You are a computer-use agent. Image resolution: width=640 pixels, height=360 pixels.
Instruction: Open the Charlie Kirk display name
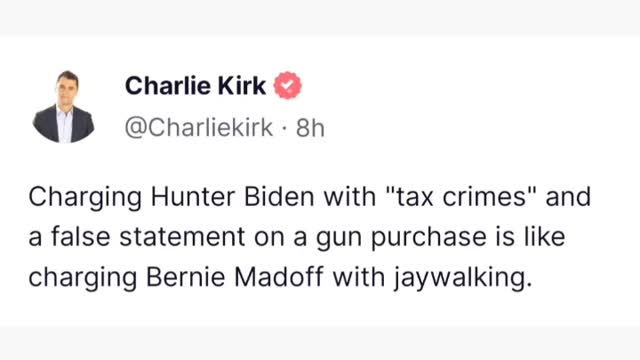click(196, 86)
